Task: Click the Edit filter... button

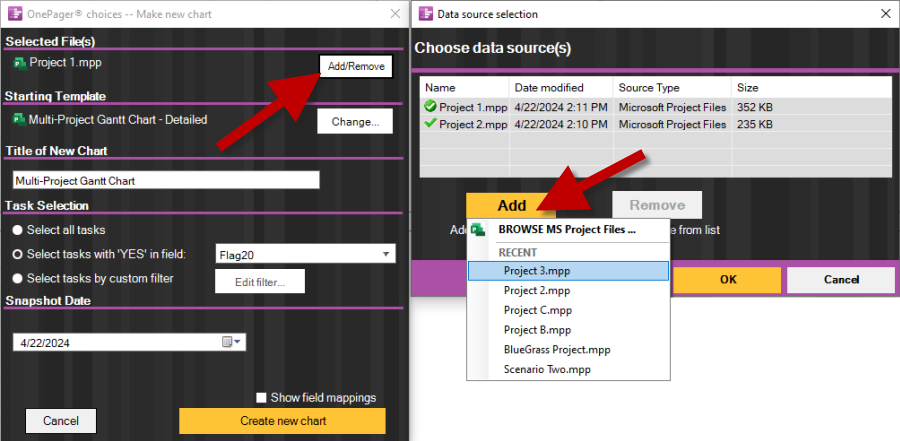Action: tap(260, 281)
